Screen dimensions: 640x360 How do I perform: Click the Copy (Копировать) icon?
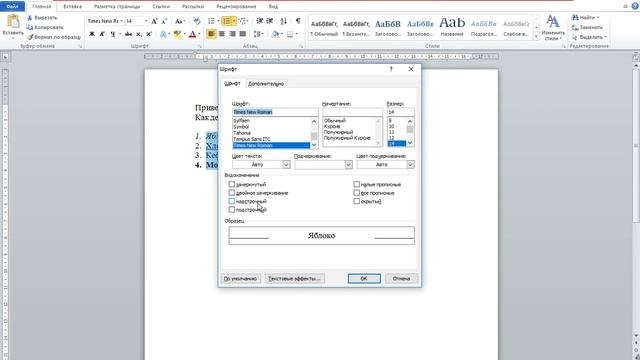29,27
